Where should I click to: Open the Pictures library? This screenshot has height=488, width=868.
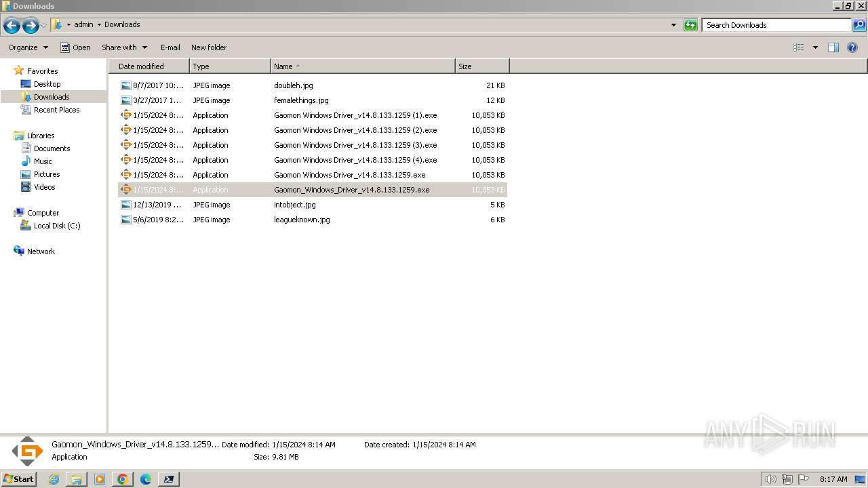47,174
